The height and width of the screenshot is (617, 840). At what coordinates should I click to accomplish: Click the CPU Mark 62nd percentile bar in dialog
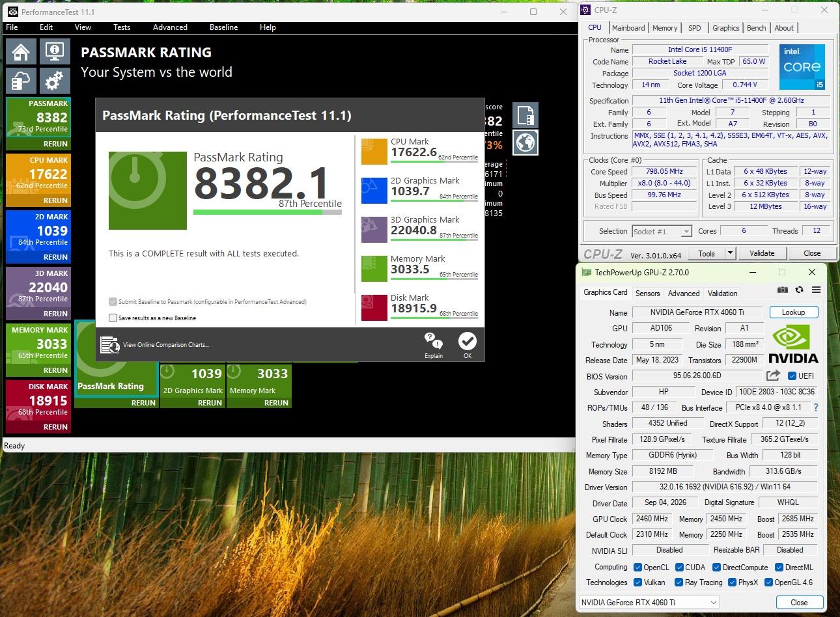click(x=434, y=161)
